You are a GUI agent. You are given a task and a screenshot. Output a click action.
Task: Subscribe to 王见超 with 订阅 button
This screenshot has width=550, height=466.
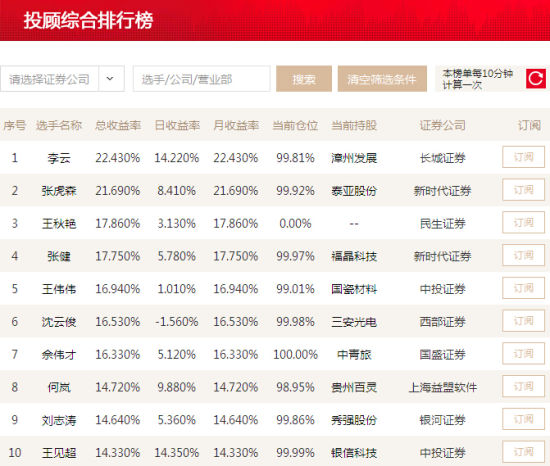523,452
